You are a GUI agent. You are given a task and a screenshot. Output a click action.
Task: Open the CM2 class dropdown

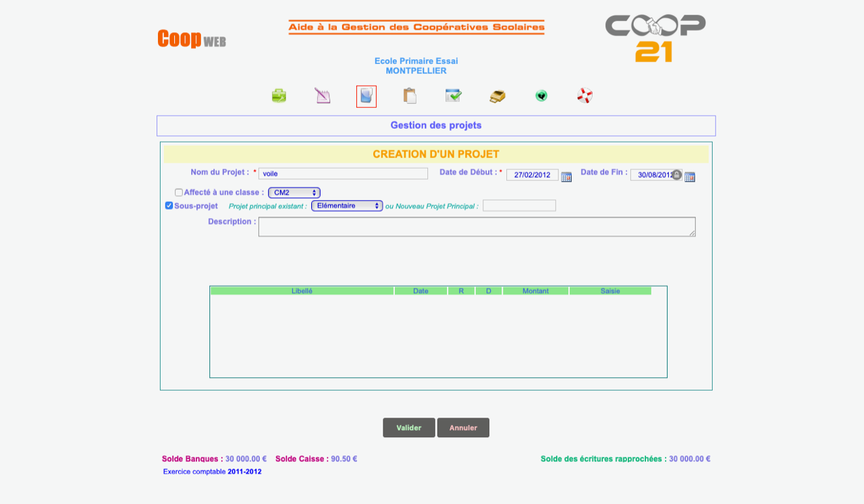[294, 193]
